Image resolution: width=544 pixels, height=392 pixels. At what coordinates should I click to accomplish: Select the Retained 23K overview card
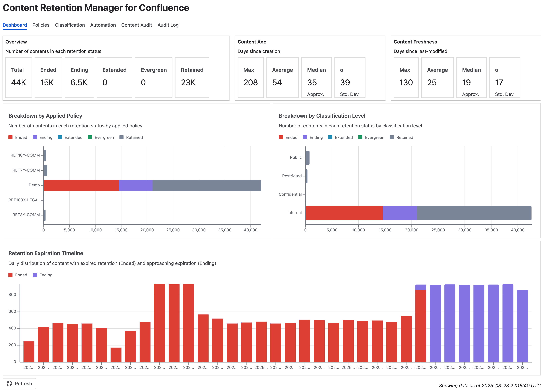point(192,77)
